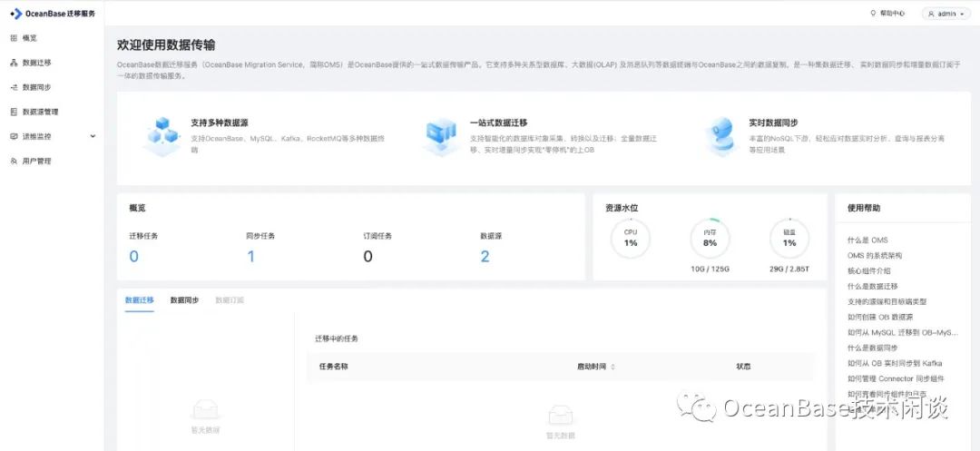Open help link 什么是数据同步

(x=873, y=348)
